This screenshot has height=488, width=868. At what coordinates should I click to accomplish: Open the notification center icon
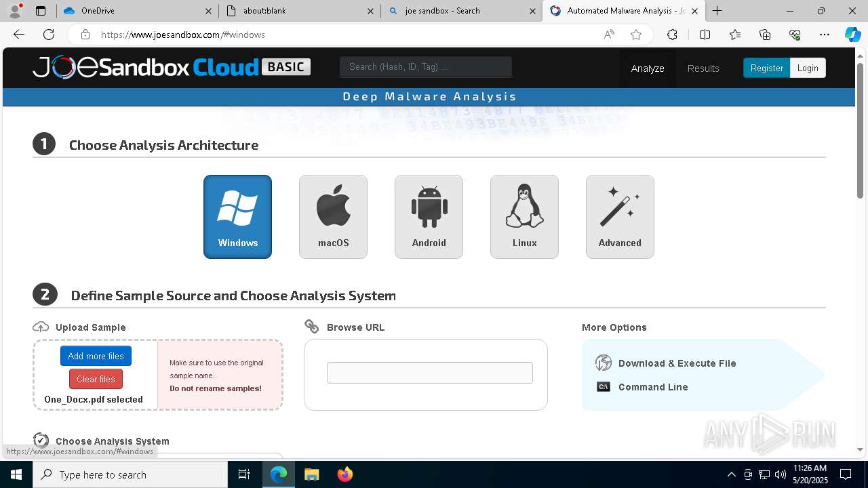click(846, 474)
